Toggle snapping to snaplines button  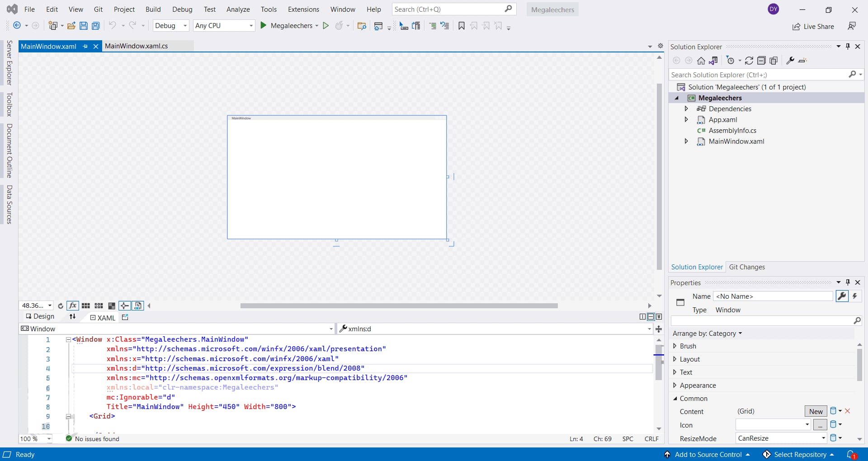click(125, 306)
